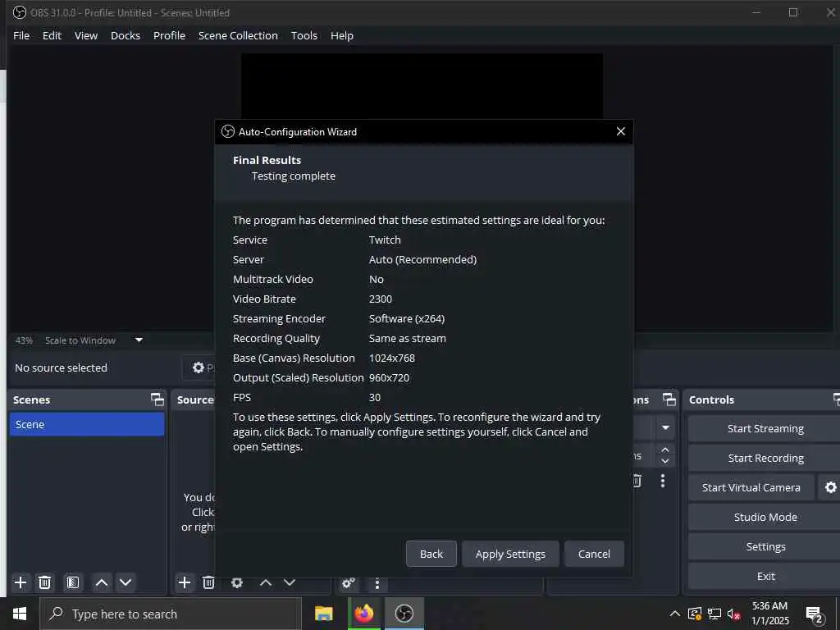Click the security warning tray icon
Viewport: 840px width, 630px height.
click(x=695, y=614)
